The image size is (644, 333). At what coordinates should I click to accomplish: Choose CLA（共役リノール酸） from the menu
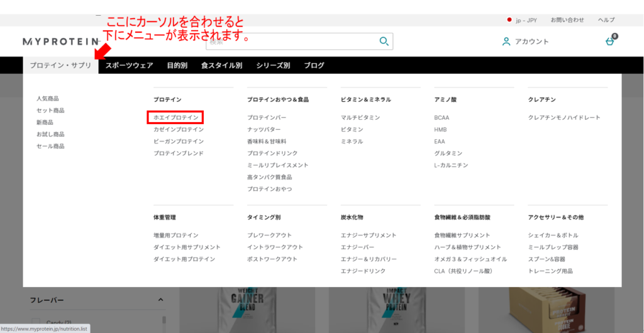(x=464, y=271)
